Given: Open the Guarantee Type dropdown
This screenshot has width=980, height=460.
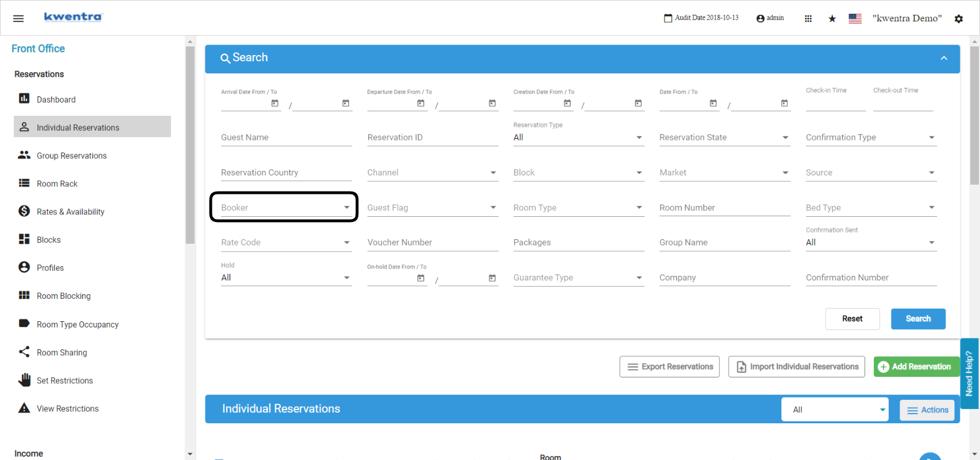Looking at the screenshot, I should coord(579,278).
